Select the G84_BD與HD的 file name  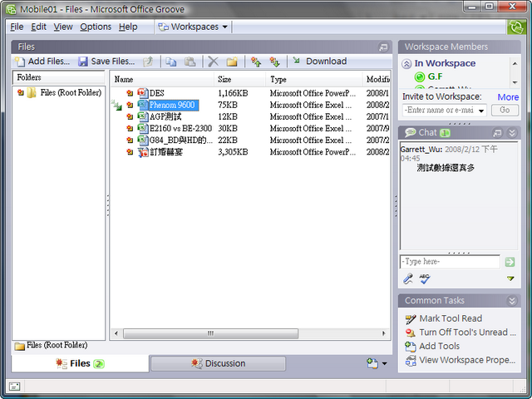tap(181, 140)
